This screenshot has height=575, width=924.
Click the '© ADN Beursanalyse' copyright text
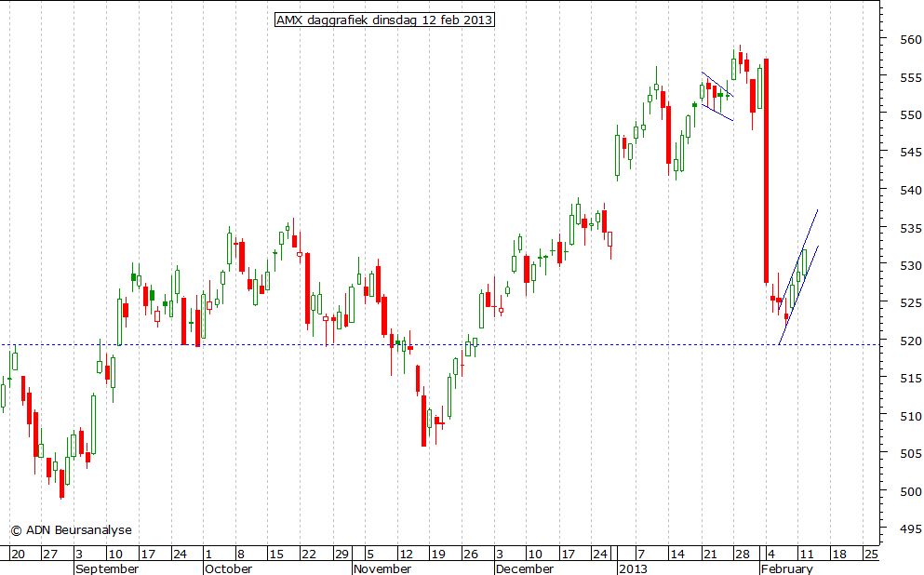click(x=71, y=530)
